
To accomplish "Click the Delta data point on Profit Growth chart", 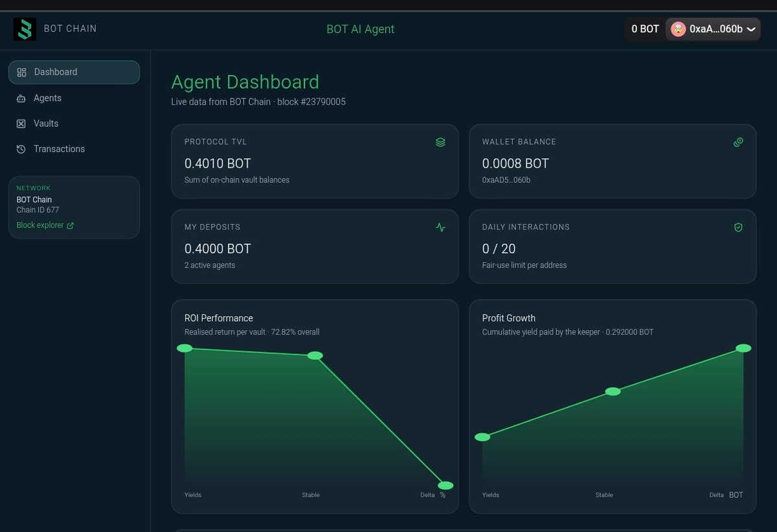I will [743, 348].
